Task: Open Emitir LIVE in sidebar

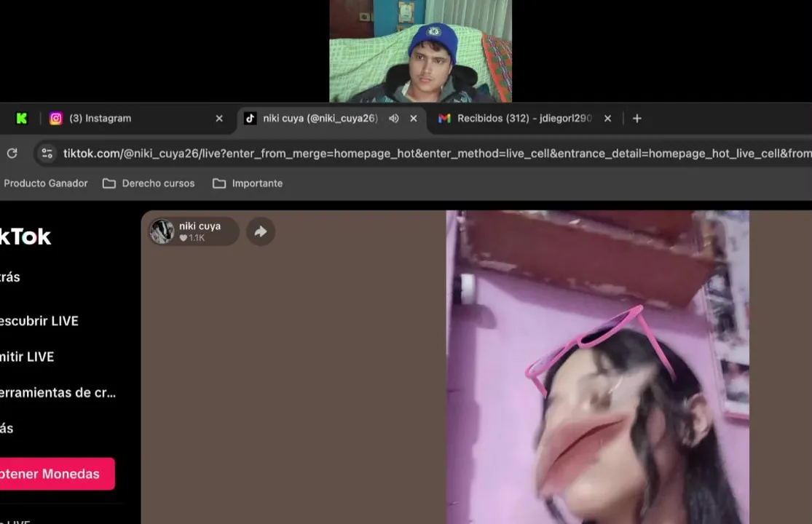Action: coord(27,357)
